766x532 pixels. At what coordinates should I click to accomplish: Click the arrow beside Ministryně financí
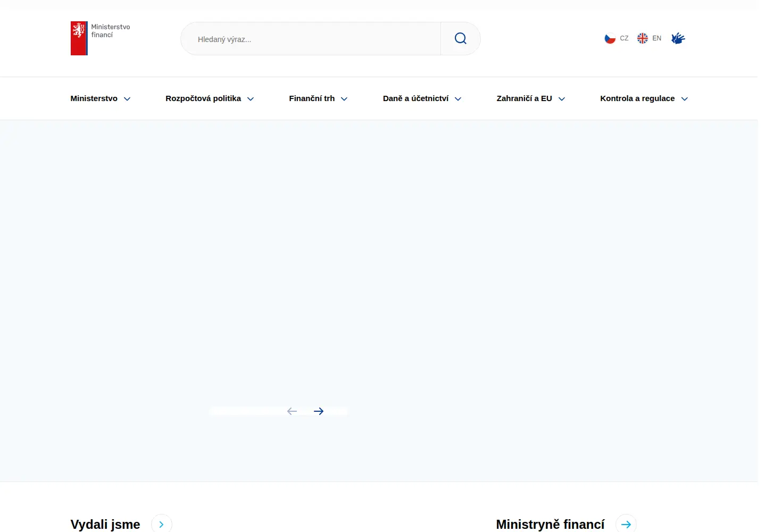tap(626, 524)
